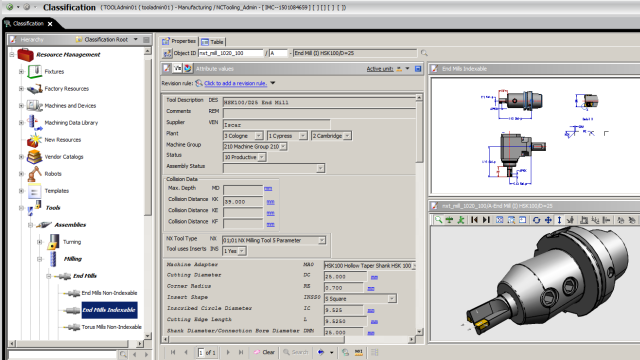This screenshot has width=640, height=360.
Task: Click the measurement ruler icon in viewer toolbar
Action: click(584, 220)
